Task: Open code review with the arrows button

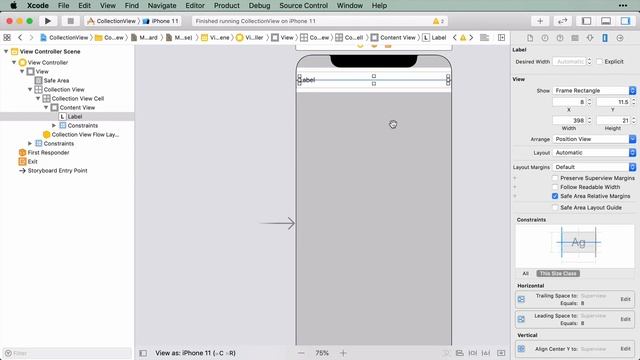Action: point(562,21)
